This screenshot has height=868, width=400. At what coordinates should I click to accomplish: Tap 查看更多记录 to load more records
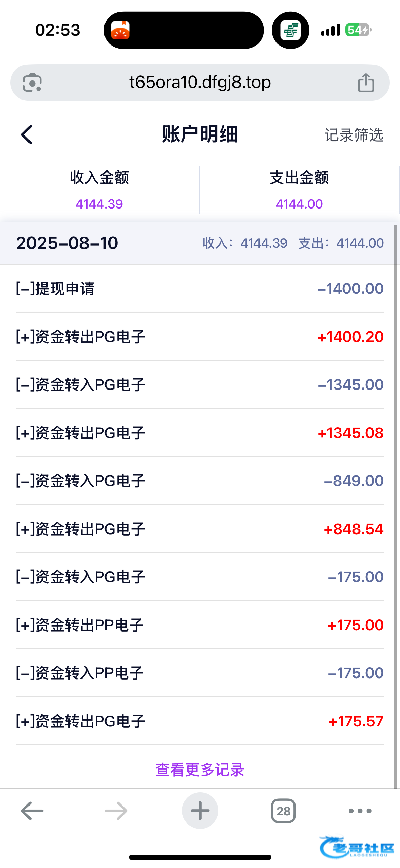coord(200,770)
